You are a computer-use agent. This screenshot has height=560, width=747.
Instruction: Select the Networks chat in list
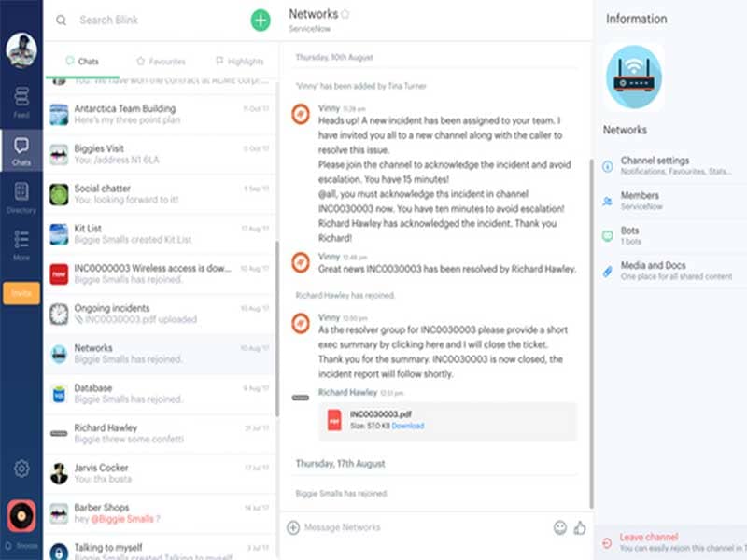160,354
